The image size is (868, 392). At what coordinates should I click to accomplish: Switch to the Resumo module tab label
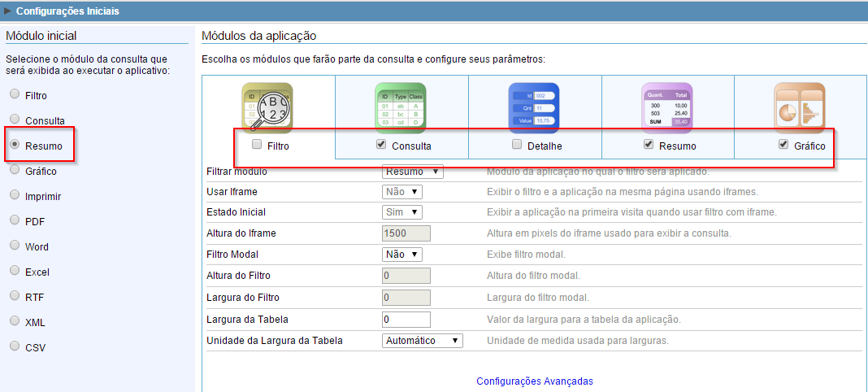(675, 146)
